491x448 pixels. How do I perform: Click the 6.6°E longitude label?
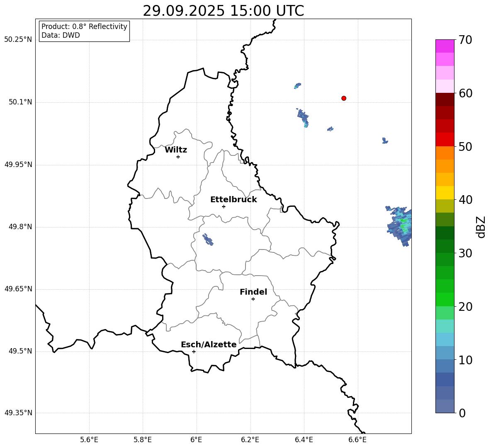357,440
